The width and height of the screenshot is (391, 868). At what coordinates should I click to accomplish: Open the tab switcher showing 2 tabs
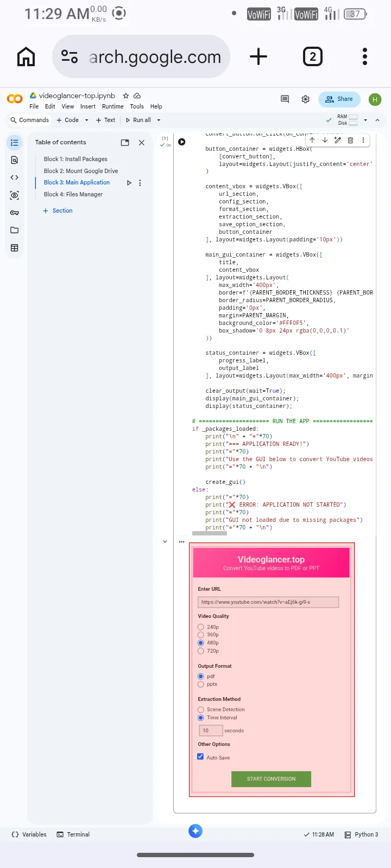pyautogui.click(x=312, y=56)
